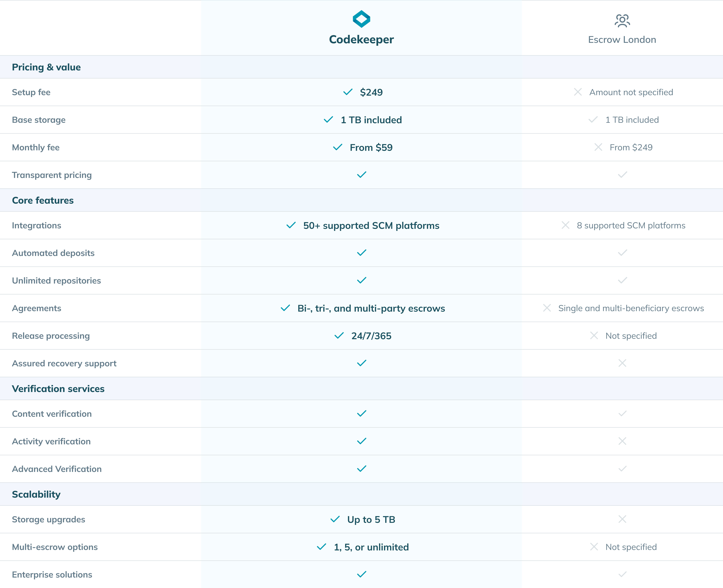Click the checkmark beside Bi-, tri-, and multi-party escrows

coord(285,308)
